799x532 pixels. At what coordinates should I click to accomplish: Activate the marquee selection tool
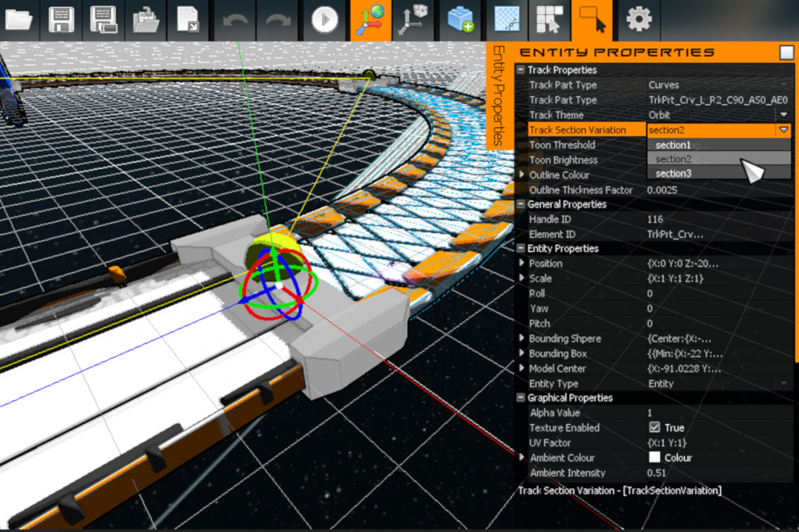[x=594, y=20]
